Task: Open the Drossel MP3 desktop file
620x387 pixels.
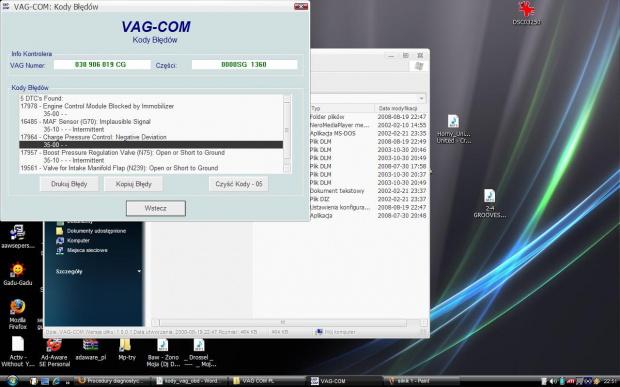Action: click(199, 353)
